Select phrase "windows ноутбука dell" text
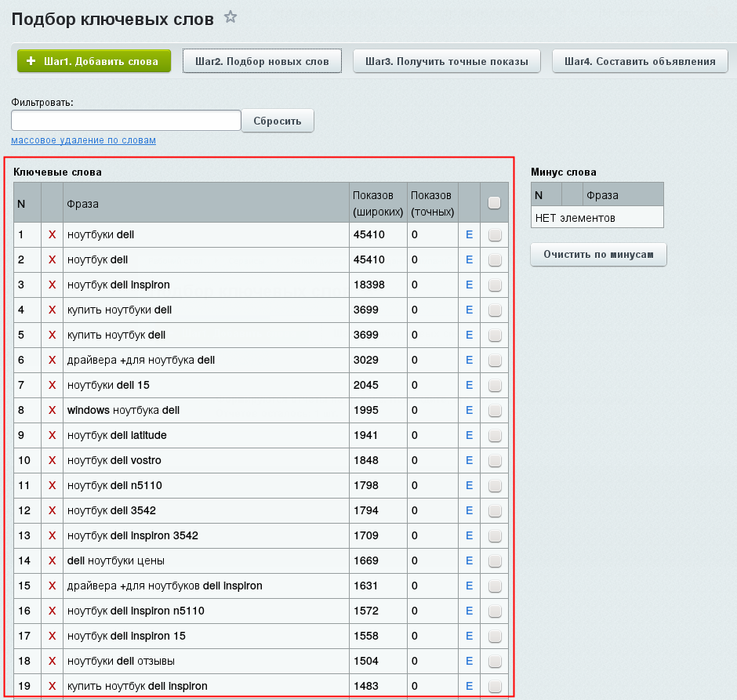This screenshot has height=700, width=737. (x=123, y=410)
